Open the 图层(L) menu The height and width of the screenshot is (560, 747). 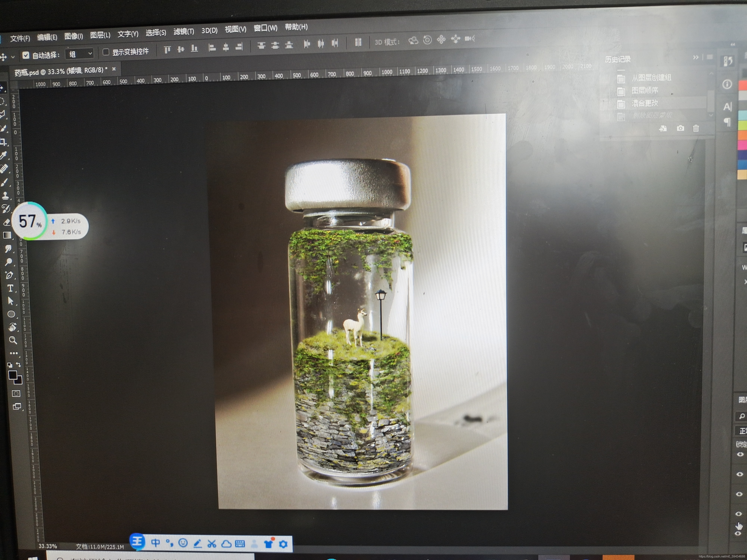(x=100, y=35)
